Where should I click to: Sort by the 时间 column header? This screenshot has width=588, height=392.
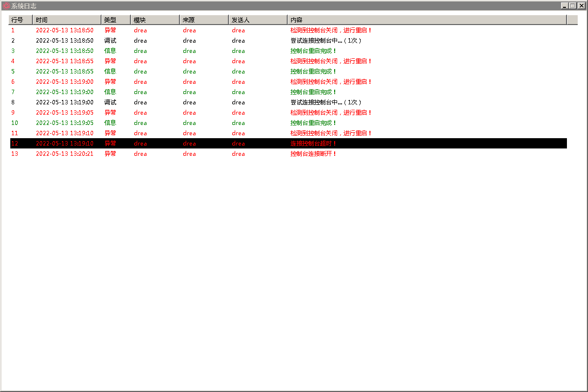coord(67,20)
